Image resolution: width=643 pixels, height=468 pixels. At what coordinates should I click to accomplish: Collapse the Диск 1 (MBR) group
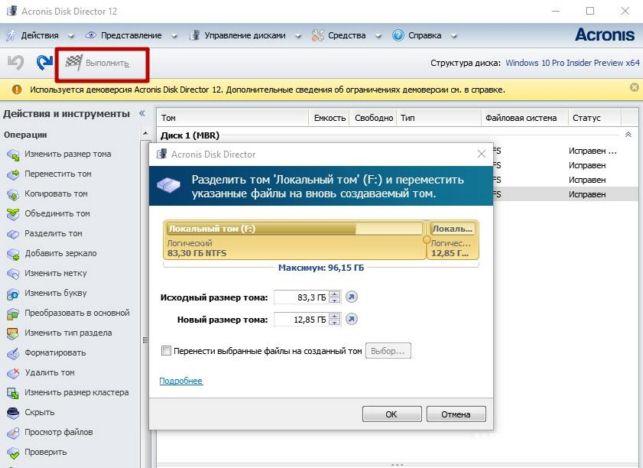coord(628,135)
